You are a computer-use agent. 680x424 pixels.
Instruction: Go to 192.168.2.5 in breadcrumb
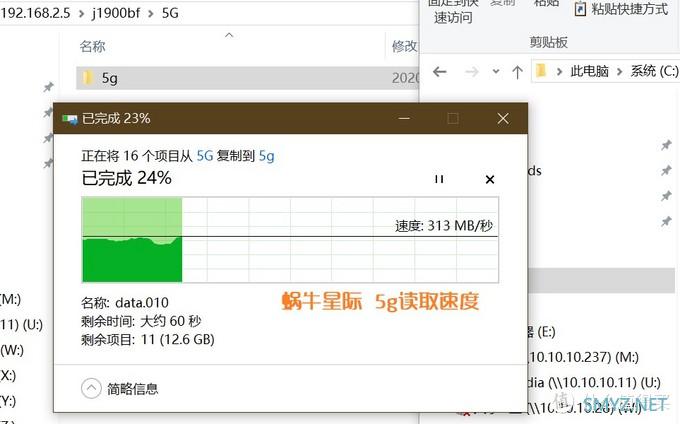35,13
